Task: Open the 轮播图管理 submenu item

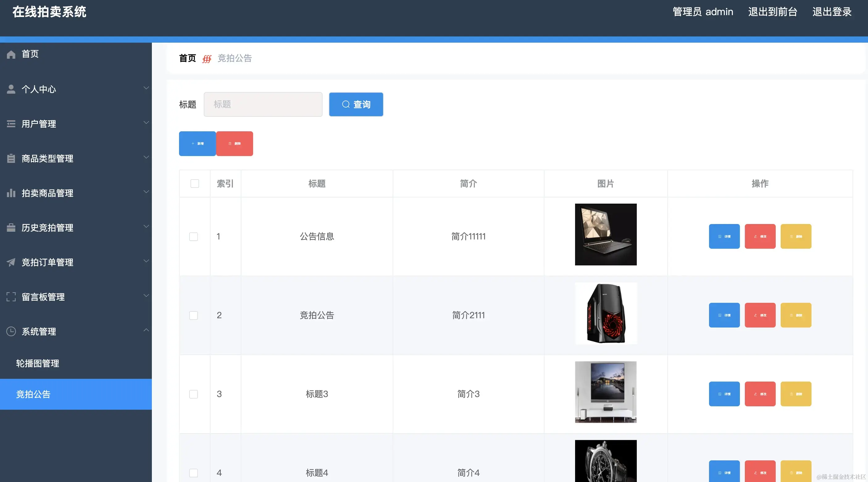Action: [x=76, y=363]
